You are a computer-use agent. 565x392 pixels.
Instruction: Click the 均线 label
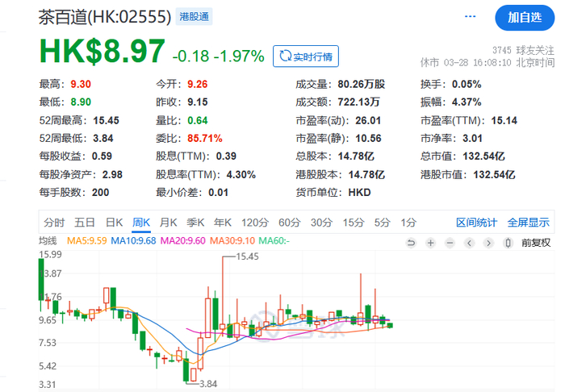pyautogui.click(x=48, y=240)
